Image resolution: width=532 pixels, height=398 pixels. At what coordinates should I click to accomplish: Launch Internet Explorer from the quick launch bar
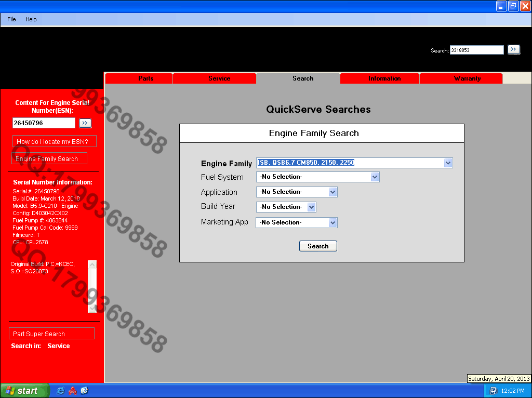click(61, 391)
